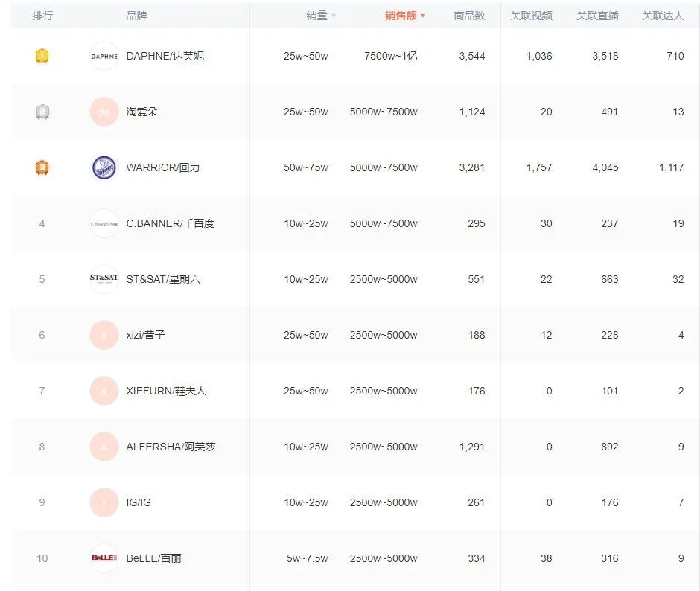The image size is (700, 591).
Task: Click XIEFURN product count 176
Action: (477, 391)
